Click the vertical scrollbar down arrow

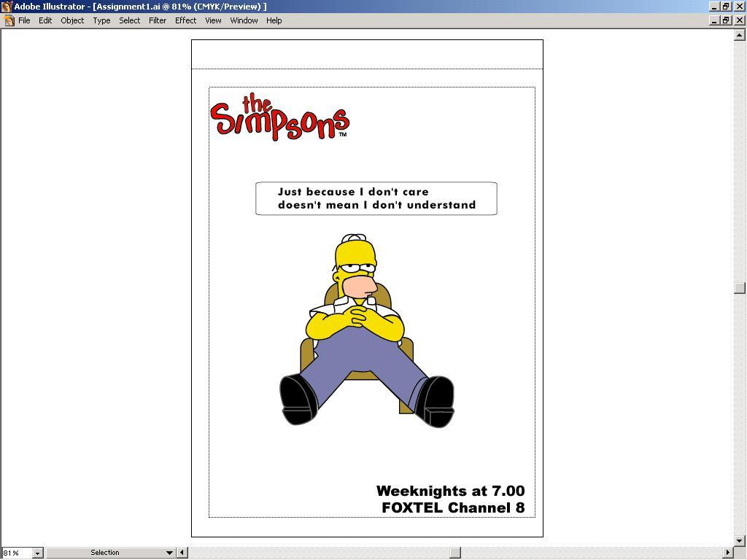point(740,541)
